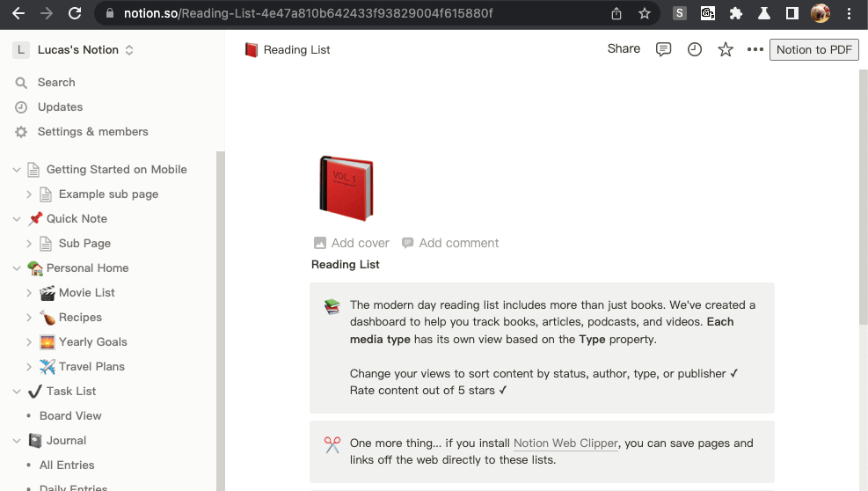This screenshot has height=491, width=868.
Task: Open the Personal Home page
Action: click(x=87, y=268)
